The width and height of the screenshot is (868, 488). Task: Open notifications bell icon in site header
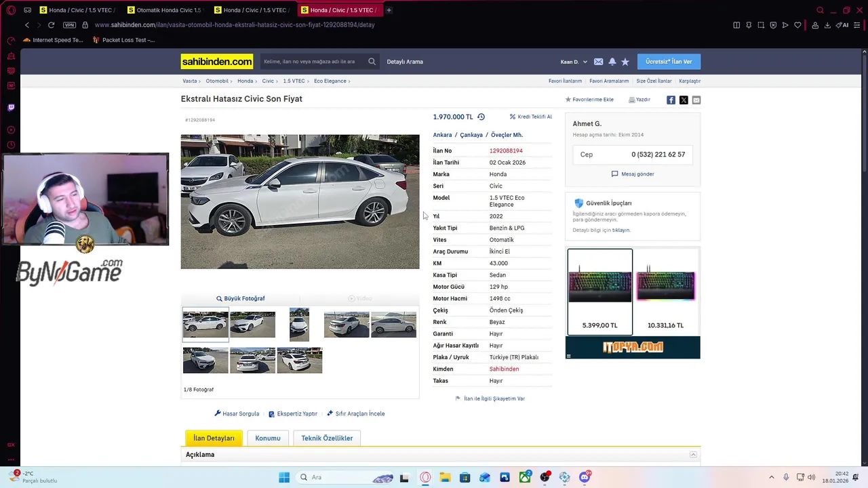point(612,62)
